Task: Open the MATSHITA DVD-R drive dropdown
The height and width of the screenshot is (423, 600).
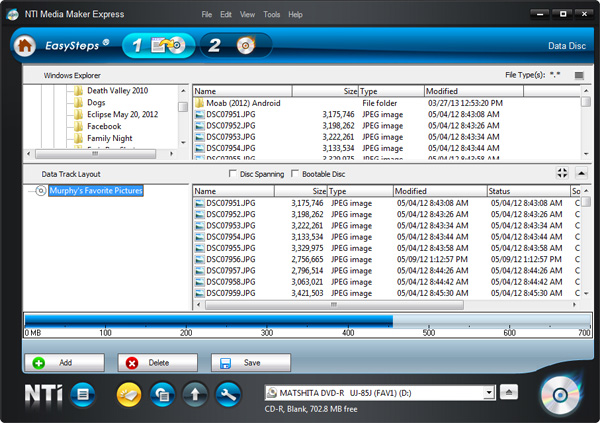Action: point(488,393)
